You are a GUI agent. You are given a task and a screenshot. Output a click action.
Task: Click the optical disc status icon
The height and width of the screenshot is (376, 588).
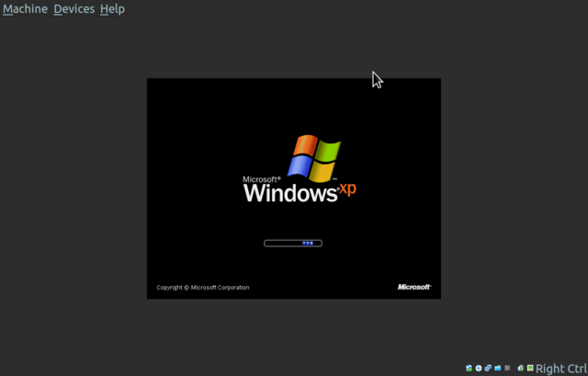(x=479, y=368)
